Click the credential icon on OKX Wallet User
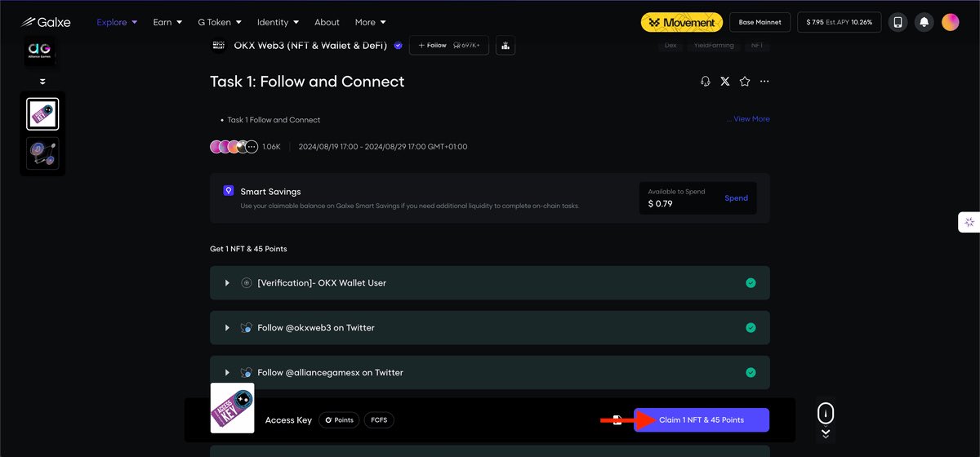 tap(246, 282)
